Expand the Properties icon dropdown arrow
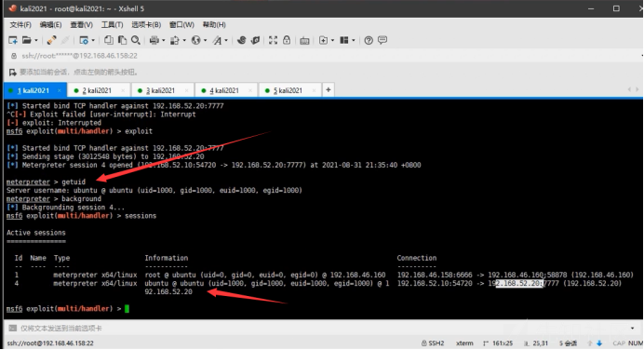644x350 pixels. coord(93,40)
